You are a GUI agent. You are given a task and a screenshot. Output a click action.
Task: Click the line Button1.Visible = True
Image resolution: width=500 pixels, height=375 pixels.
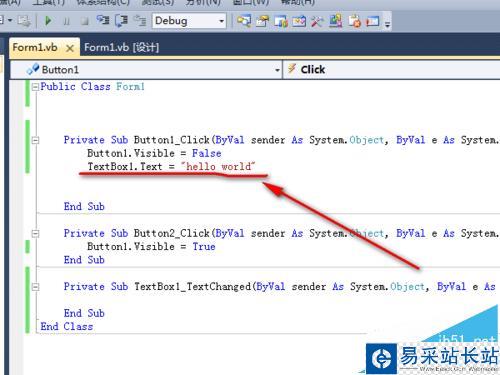pyautogui.click(x=151, y=247)
